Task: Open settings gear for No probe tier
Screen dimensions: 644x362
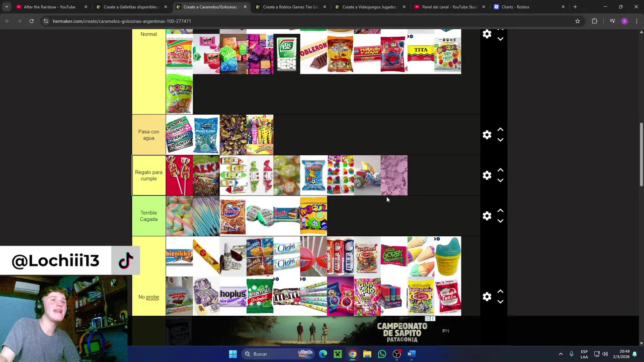Action: (487, 297)
